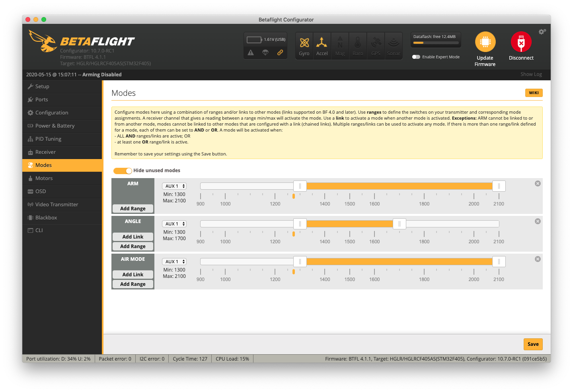Open the Receiver tab
The width and height of the screenshot is (573, 392).
62,152
